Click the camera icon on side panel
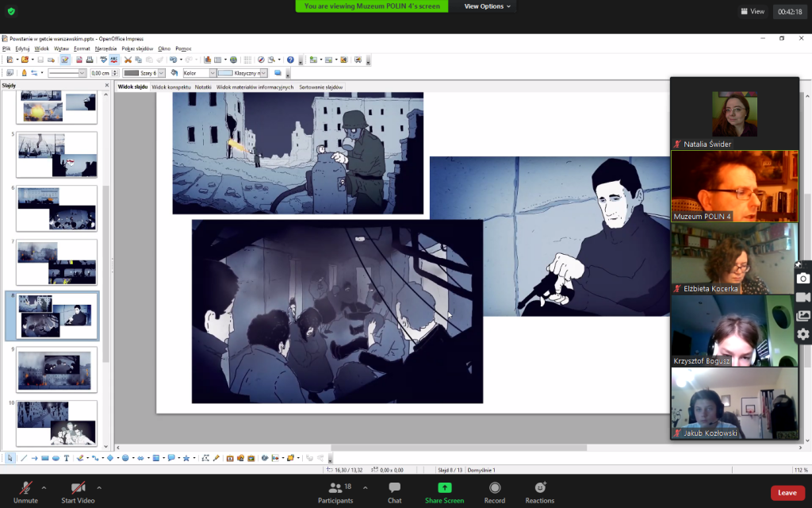 802,279
